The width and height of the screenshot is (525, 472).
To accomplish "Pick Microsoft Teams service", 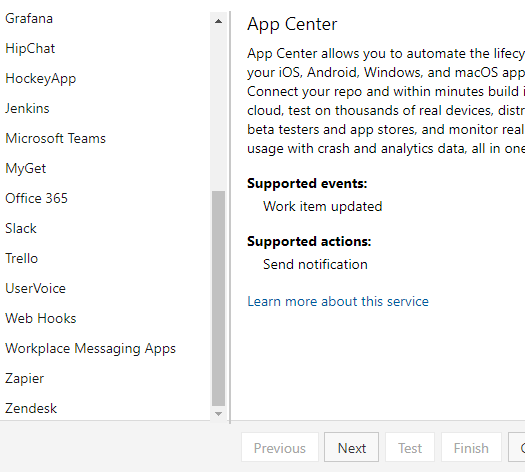I will [x=55, y=139].
